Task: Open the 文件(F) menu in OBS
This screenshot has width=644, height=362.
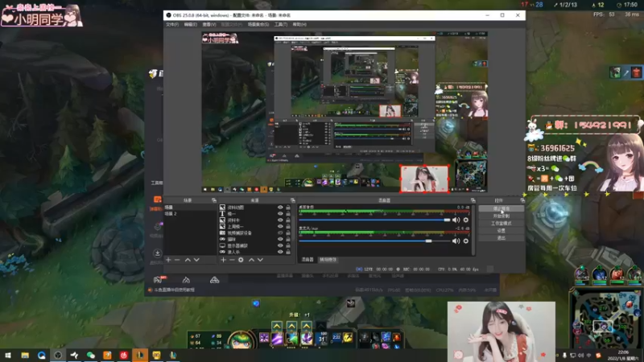Action: point(172,25)
